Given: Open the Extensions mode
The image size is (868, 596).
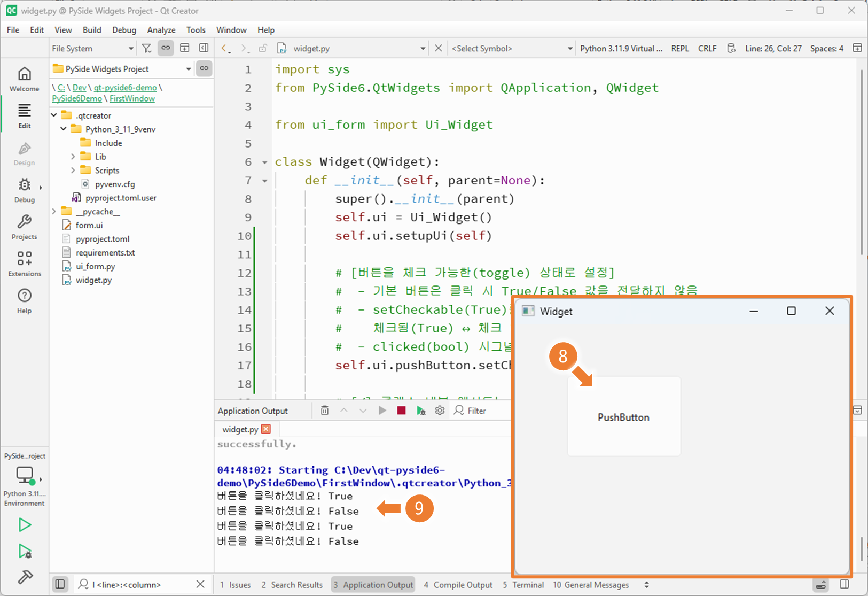Looking at the screenshot, I should pyautogui.click(x=25, y=264).
